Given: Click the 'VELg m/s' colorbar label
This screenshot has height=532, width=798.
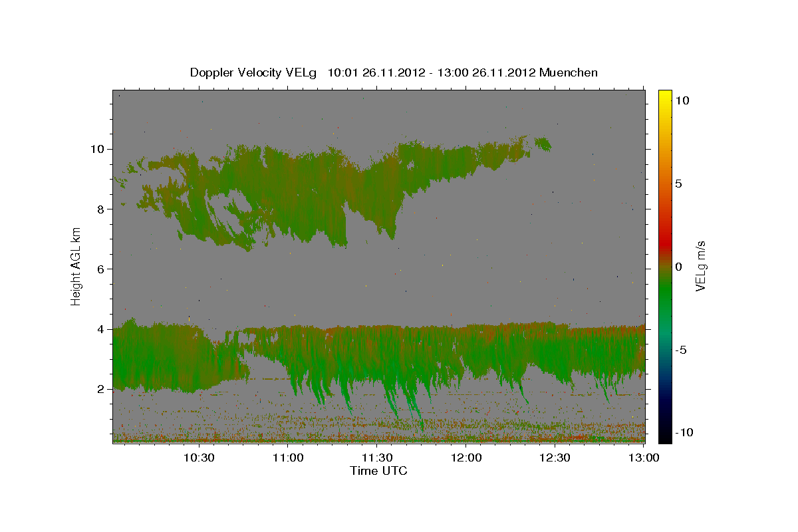Looking at the screenshot, I should tap(700, 265).
